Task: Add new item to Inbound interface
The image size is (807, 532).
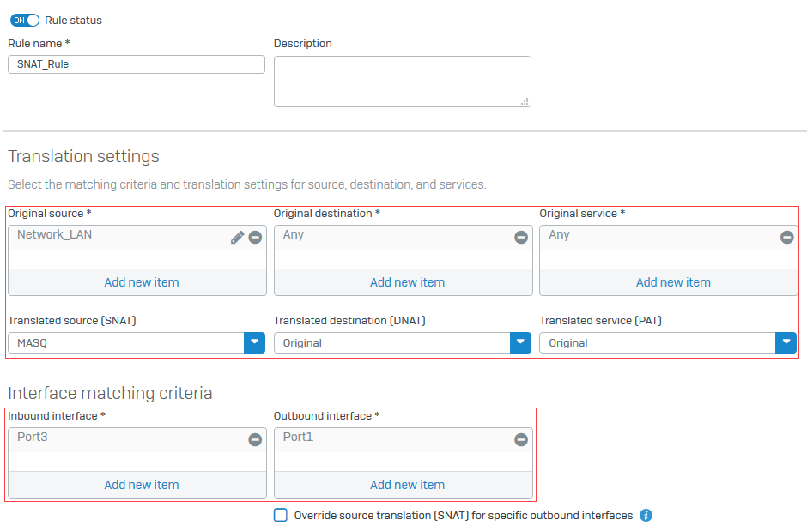Action: (141, 484)
